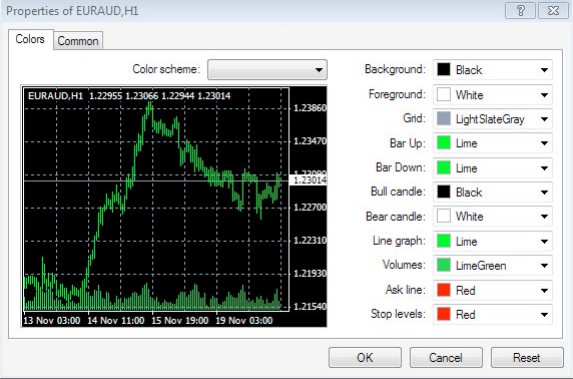This screenshot has height=379, width=573.
Task: Click the 15 Nov 19:00 time label
Action: (x=180, y=321)
